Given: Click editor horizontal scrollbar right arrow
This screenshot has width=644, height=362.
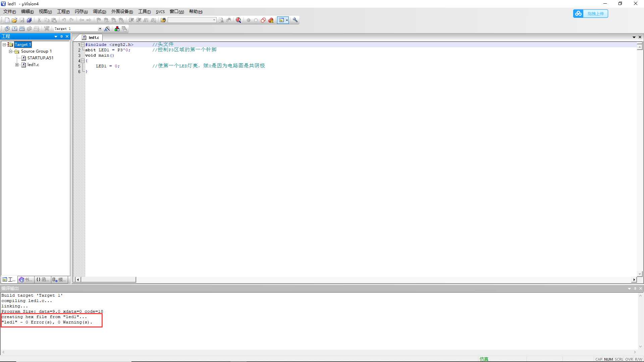Looking at the screenshot, I should 634,280.
